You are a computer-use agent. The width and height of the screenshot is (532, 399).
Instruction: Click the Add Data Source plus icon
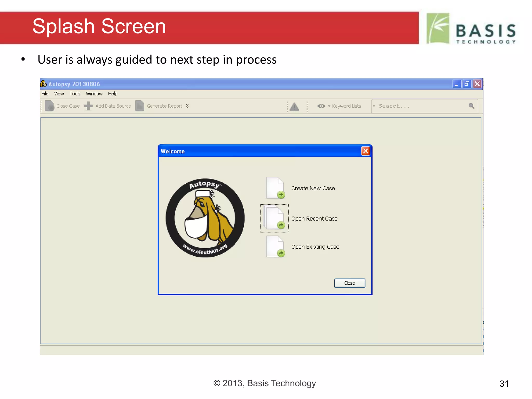coord(88,106)
